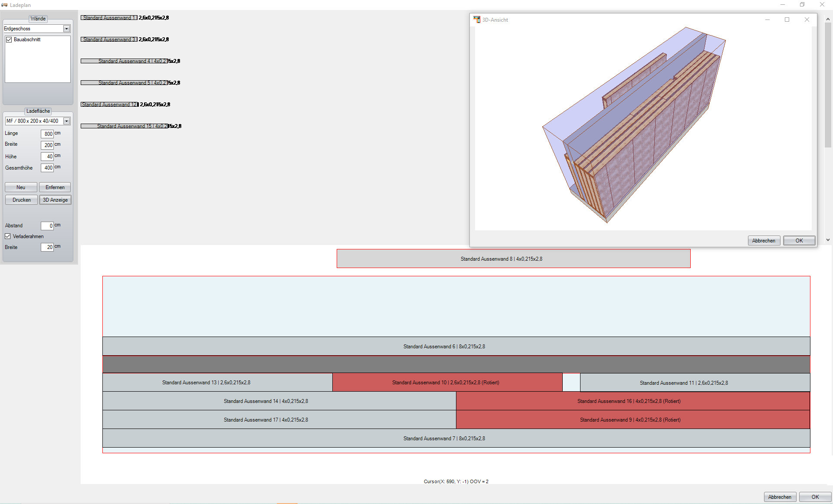The height and width of the screenshot is (504, 833).
Task: Maximize the 3D-Ansicht window
Action: point(787,20)
